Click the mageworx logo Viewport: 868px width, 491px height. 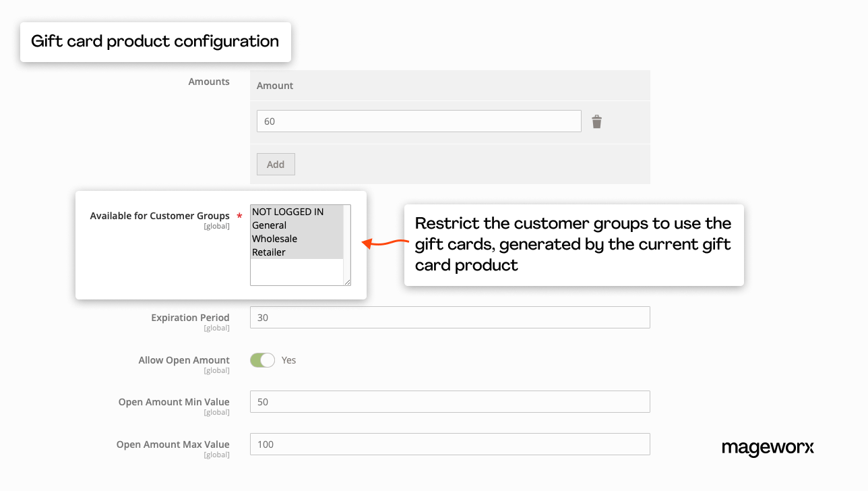click(x=768, y=448)
